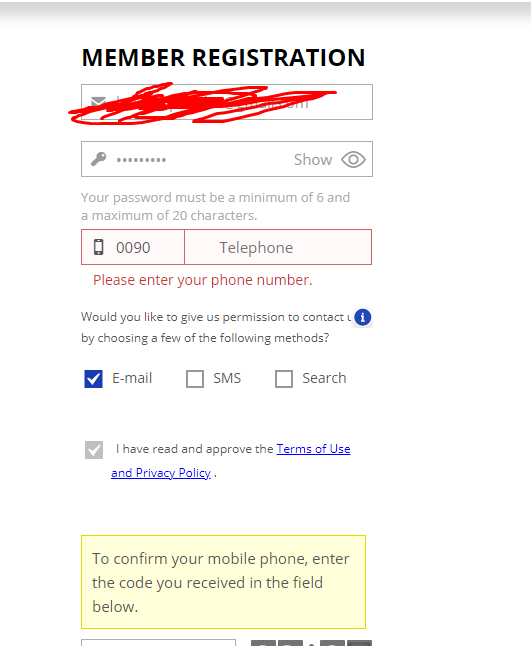Open the blue info icon tooltip
Viewport: 531px width, 646px height.
(363, 317)
